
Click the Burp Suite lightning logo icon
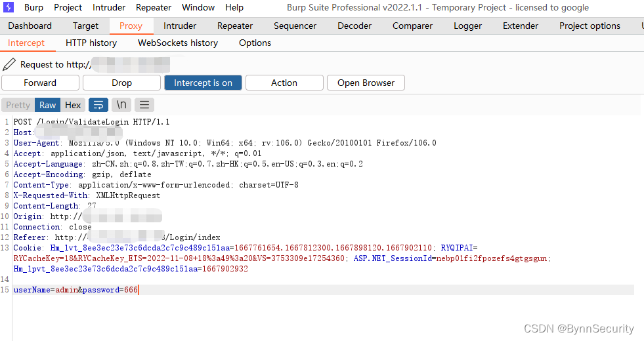9,7
